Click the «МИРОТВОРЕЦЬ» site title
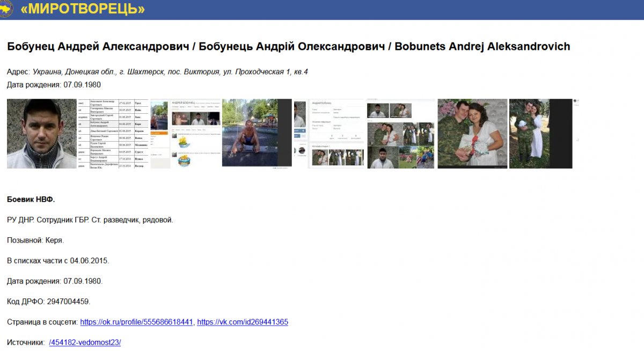The height and width of the screenshot is (351, 644). [x=82, y=9]
